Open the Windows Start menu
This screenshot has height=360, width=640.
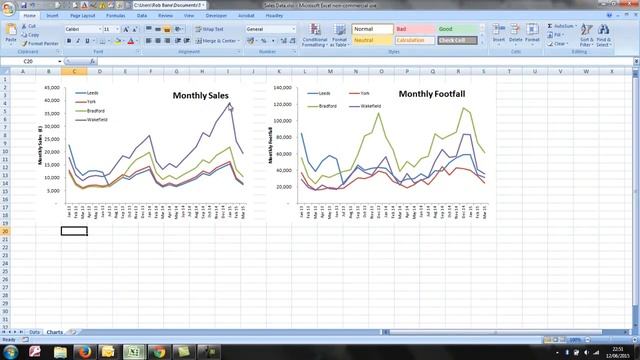(x=11, y=352)
